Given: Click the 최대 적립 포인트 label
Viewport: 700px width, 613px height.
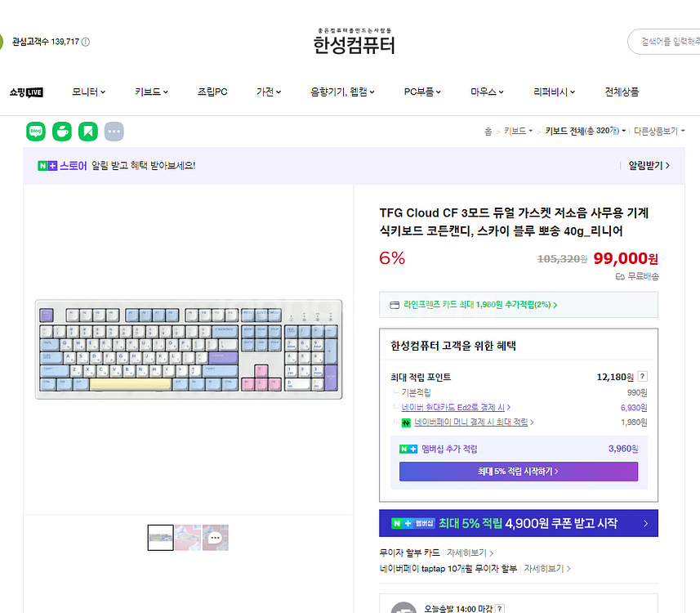Looking at the screenshot, I should point(421,378).
